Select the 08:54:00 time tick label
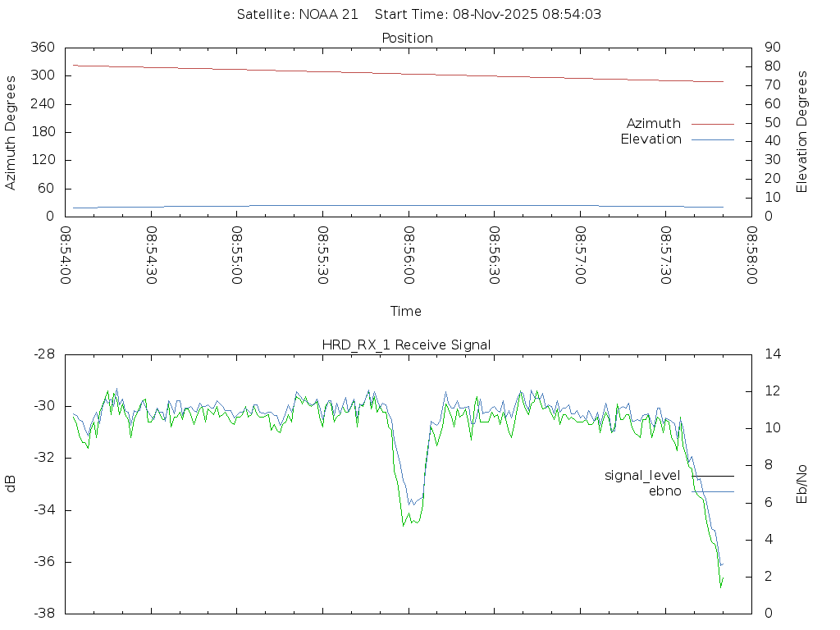The image size is (840, 630). 66,255
